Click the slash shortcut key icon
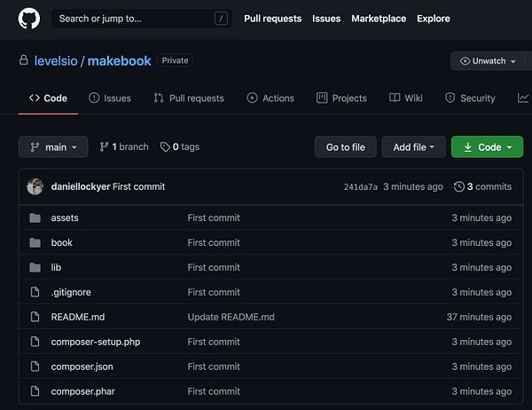Screen dimensions: 532x410 tap(221, 19)
